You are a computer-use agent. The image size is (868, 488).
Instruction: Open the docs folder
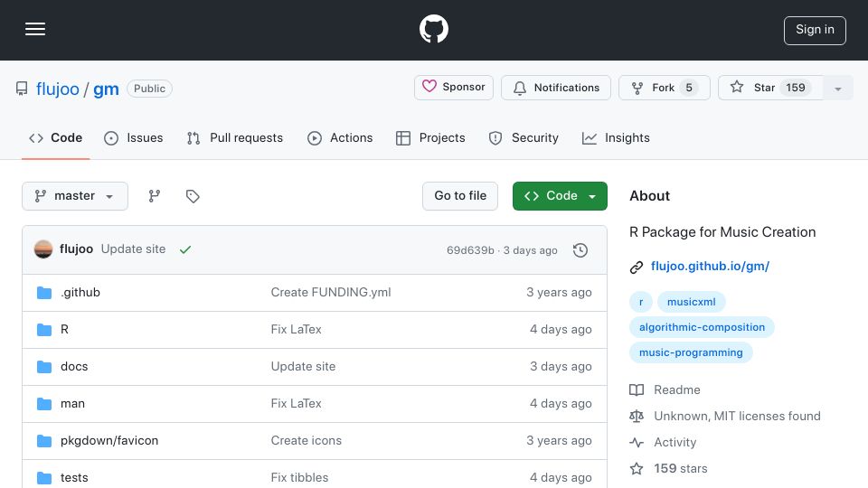(x=74, y=366)
